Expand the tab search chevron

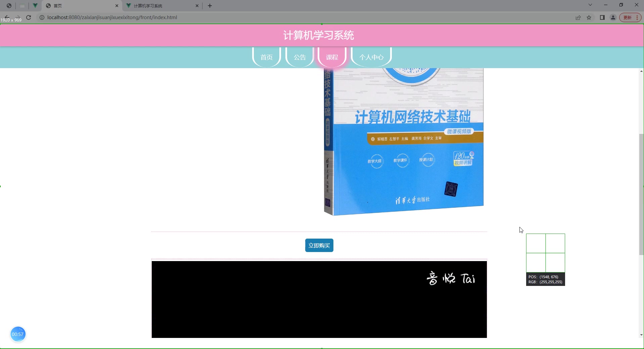590,5
